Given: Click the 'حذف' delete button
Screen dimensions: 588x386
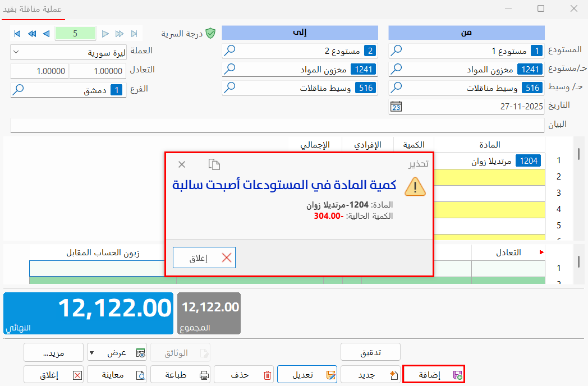Looking at the screenshot, I should coord(244,374).
